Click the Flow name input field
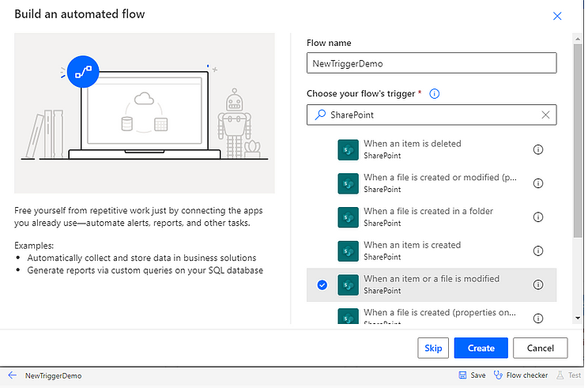This screenshot has height=388, width=588. pos(432,63)
